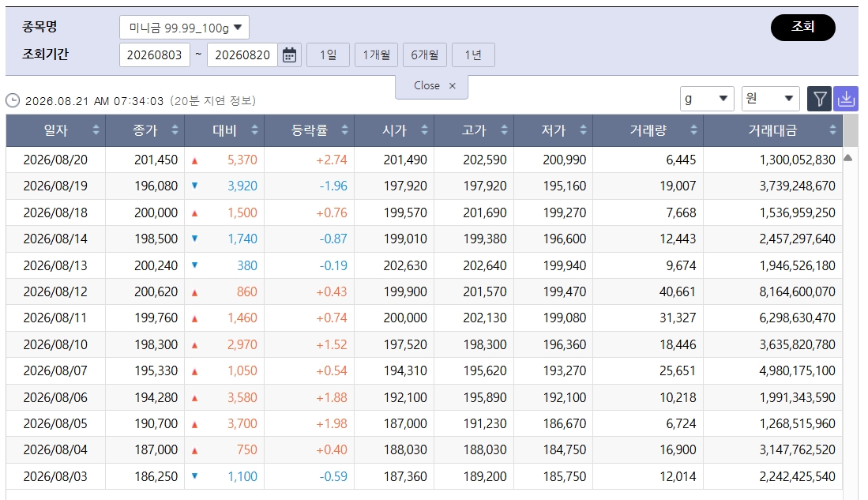Click date cell 2026/08/13

55,265
